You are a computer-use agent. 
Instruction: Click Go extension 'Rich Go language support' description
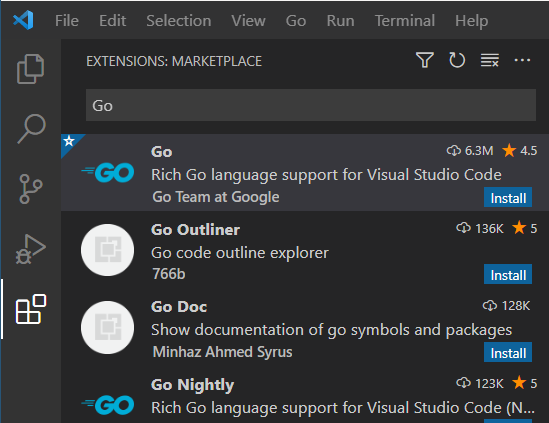point(326,175)
